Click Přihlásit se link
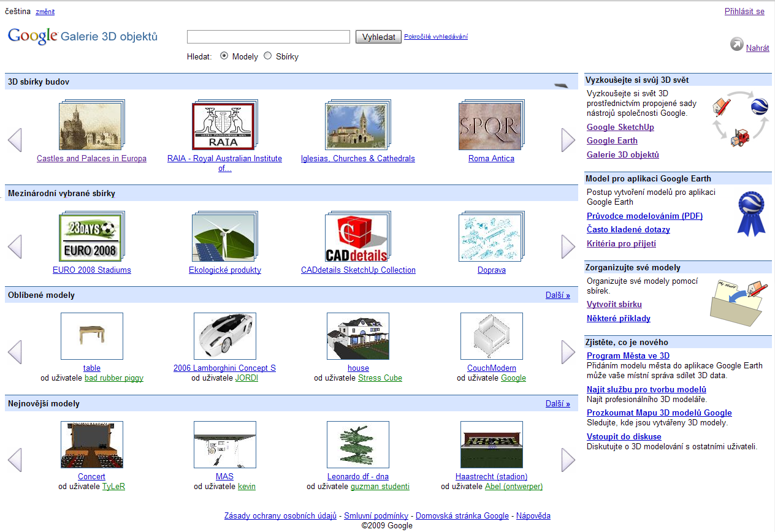 [744, 11]
